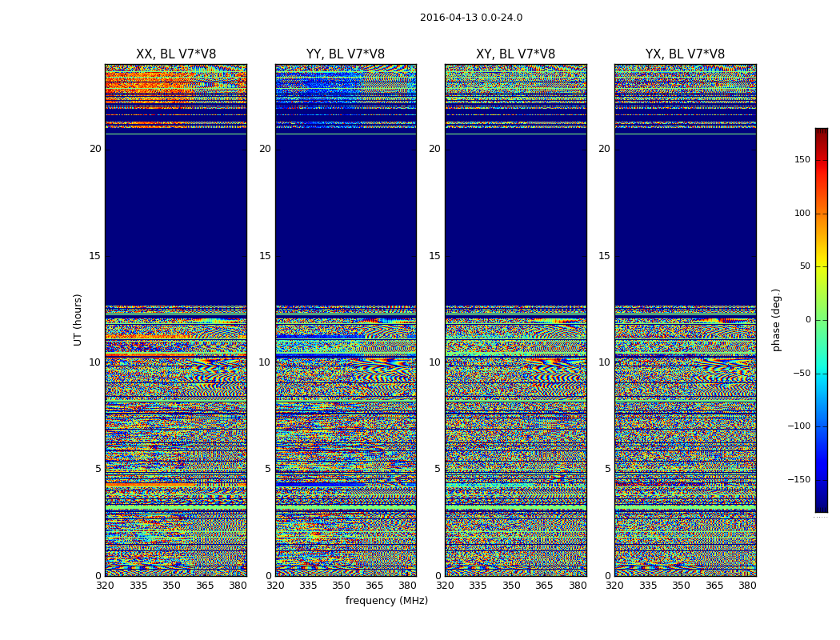The height and width of the screenshot is (640, 840).
Task: Click the red top of the colorbar
Action: tap(822, 132)
